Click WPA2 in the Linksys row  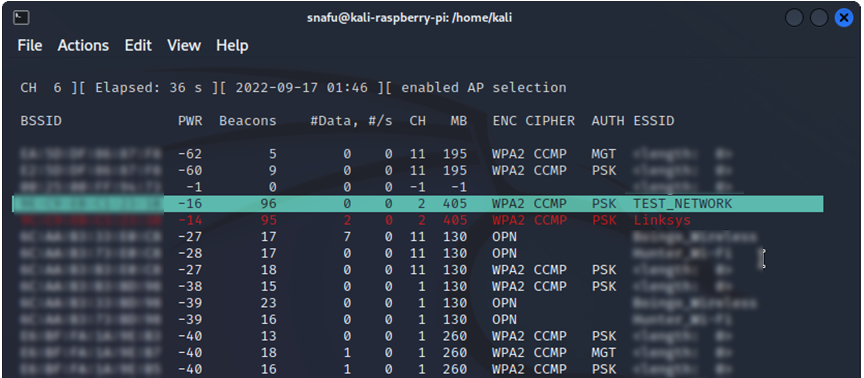(508, 220)
